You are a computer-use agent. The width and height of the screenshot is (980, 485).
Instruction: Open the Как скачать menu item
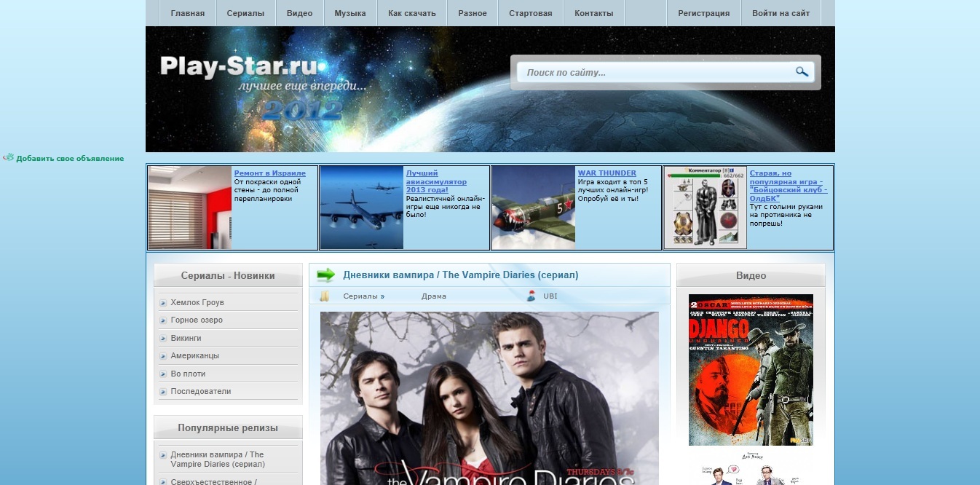pyautogui.click(x=412, y=13)
